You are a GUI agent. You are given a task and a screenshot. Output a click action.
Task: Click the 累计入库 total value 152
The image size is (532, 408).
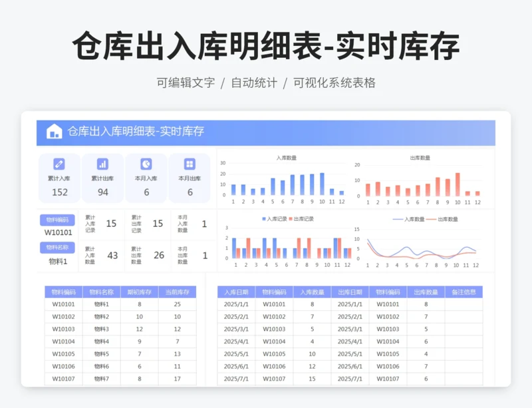[59, 192]
